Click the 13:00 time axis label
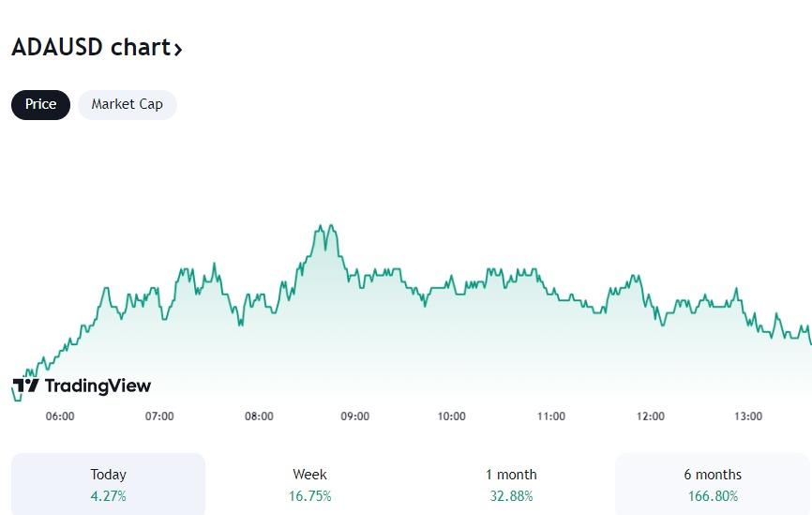 point(748,416)
